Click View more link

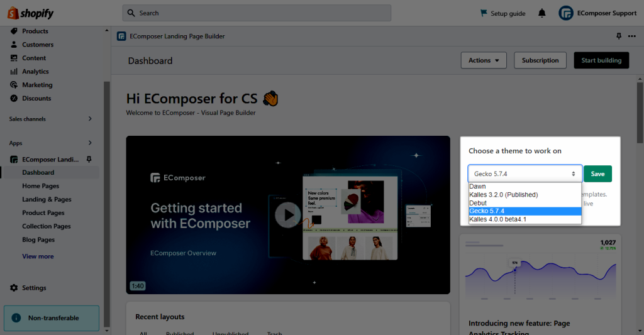38,256
